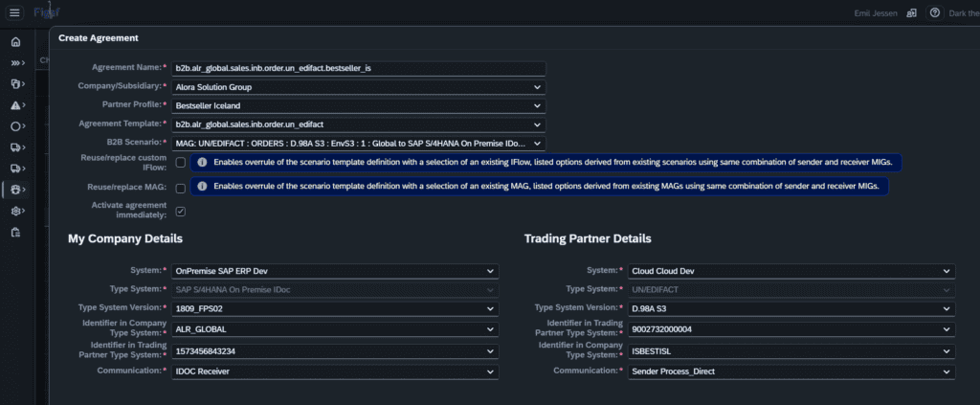
Task: Open the ALR_GLOBAL identifier dropdown
Action: click(335, 329)
